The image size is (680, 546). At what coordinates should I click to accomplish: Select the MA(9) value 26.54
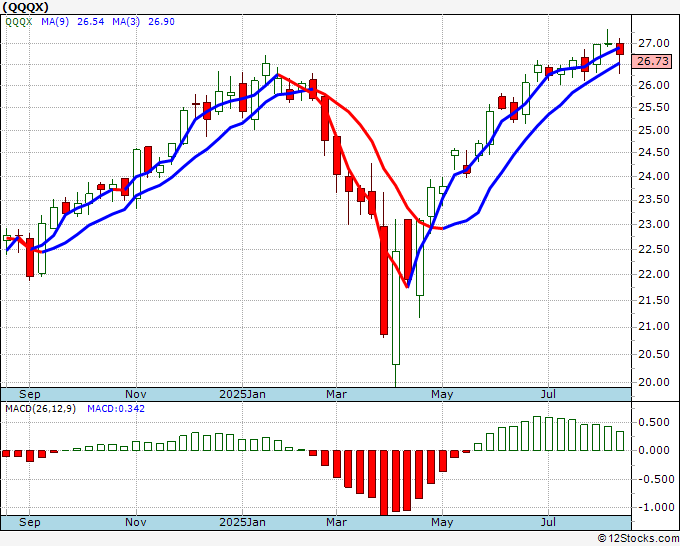[x=91, y=22]
